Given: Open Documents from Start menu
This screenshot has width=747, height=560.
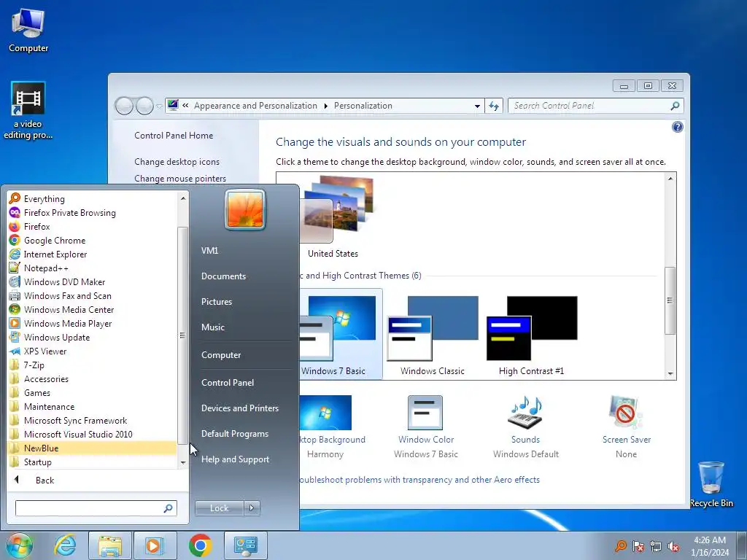Looking at the screenshot, I should pos(223,276).
